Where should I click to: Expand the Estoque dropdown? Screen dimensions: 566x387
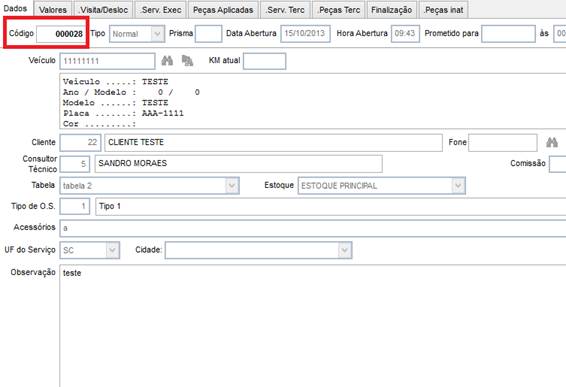pyautogui.click(x=458, y=186)
